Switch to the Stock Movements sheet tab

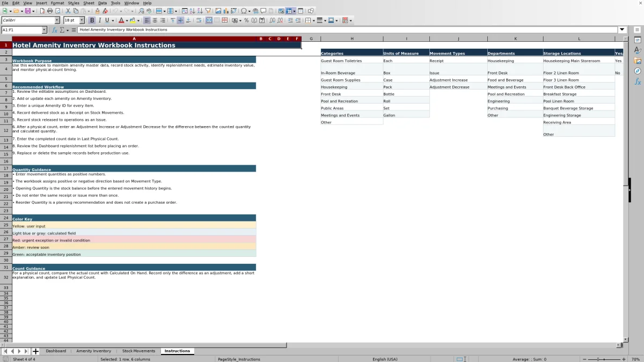(138, 351)
